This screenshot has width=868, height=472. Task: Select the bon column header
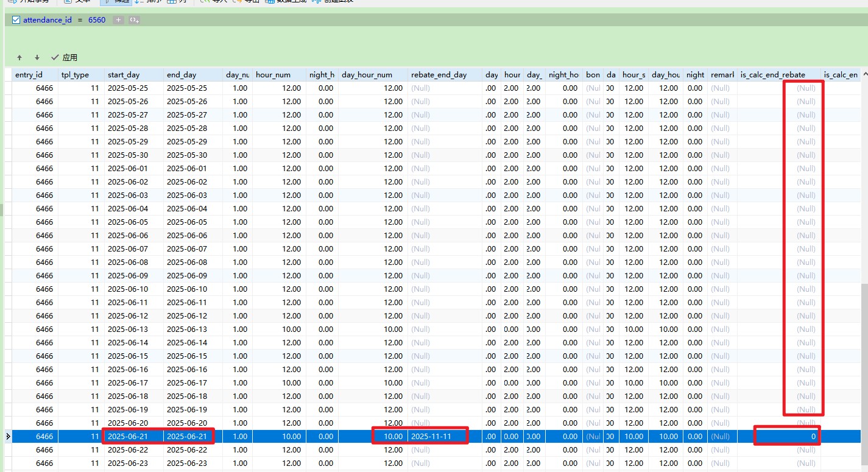pos(594,74)
